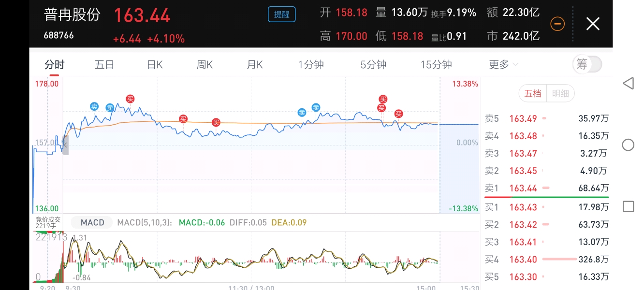Tap the Android back triangle button

[x=628, y=83]
